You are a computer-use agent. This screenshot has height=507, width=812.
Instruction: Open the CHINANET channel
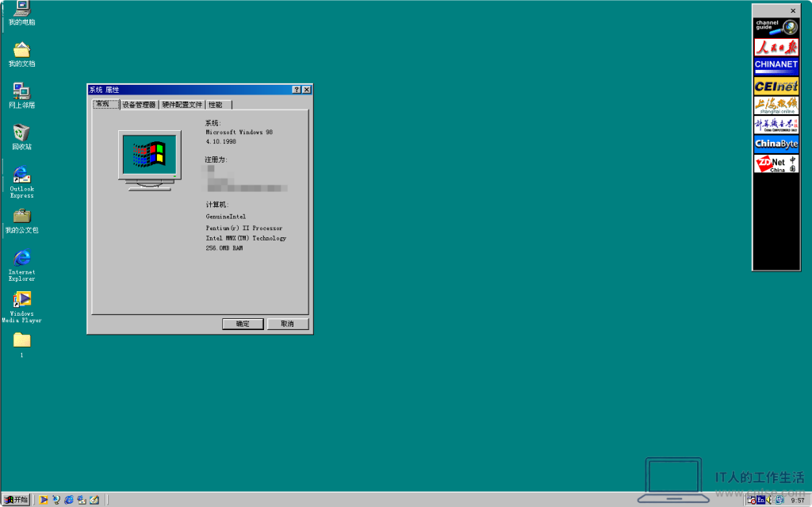pos(776,67)
